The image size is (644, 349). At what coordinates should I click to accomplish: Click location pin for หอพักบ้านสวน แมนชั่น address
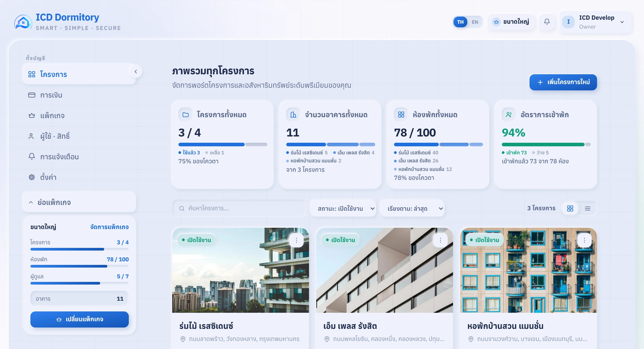click(471, 339)
